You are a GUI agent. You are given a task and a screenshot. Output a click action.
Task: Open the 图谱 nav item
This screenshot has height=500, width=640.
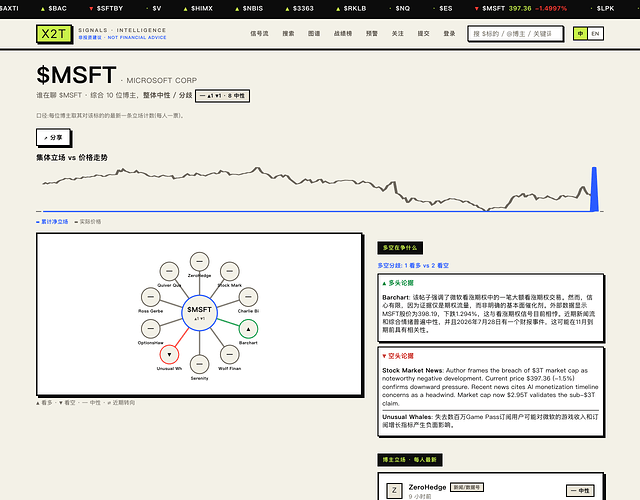[314, 33]
